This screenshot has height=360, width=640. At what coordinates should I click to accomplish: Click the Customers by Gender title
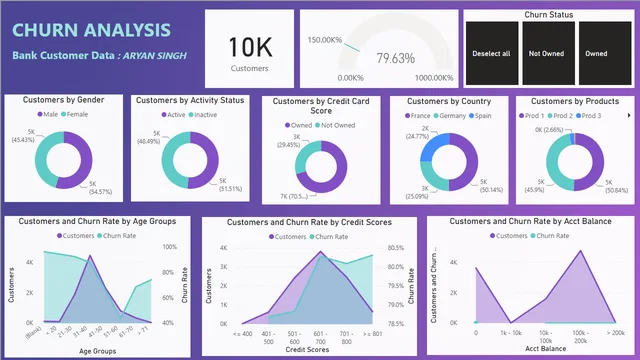pos(63,100)
